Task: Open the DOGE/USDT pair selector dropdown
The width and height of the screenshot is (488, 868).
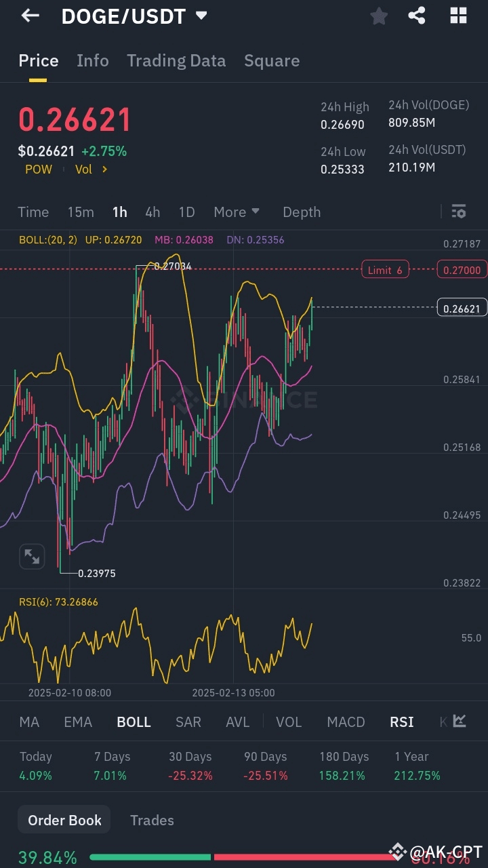Action: tap(201, 16)
